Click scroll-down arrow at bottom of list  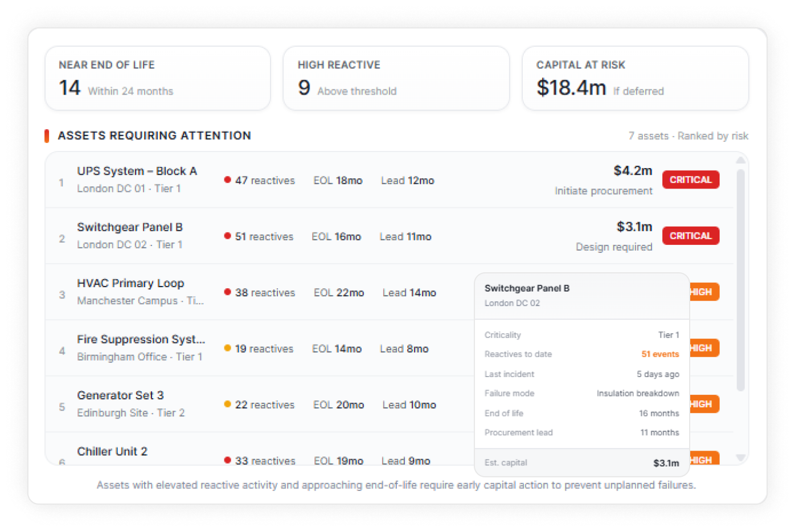pyautogui.click(x=740, y=457)
